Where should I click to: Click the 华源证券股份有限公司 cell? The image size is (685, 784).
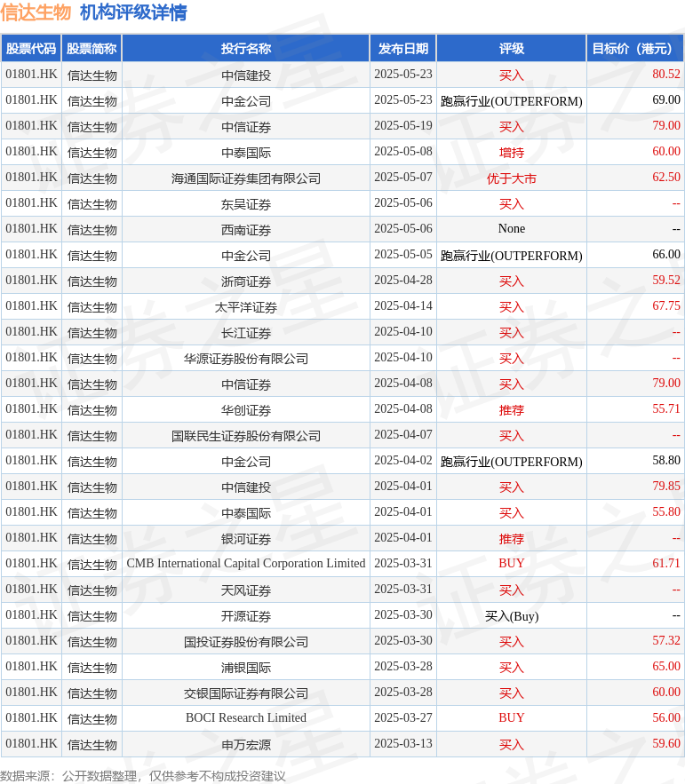(246, 359)
